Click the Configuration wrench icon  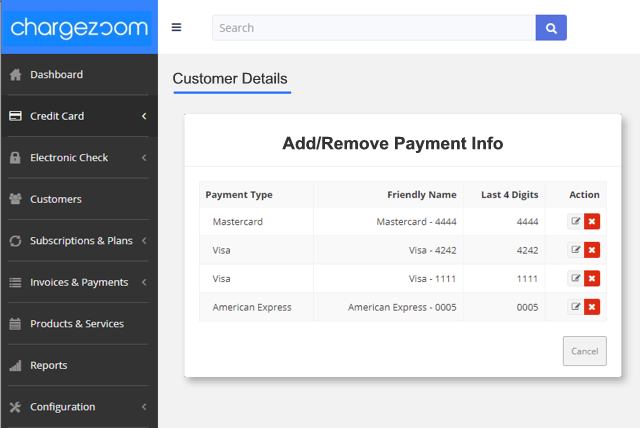(16, 407)
